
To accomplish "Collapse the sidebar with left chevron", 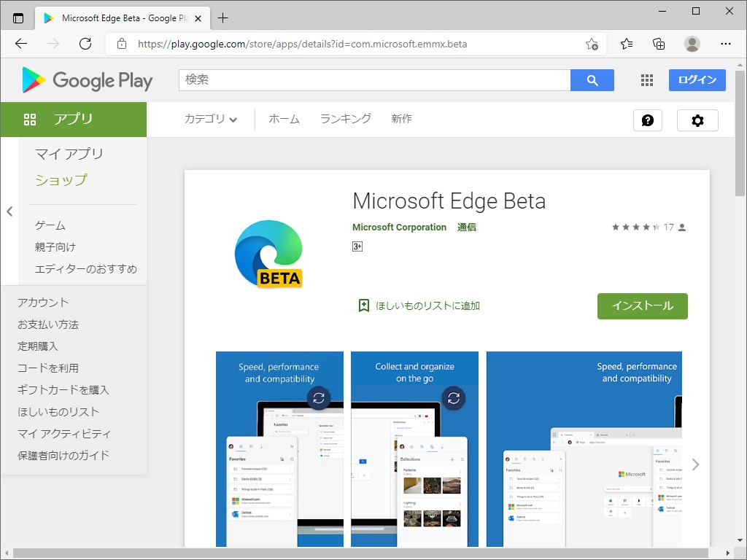I will tap(9, 211).
